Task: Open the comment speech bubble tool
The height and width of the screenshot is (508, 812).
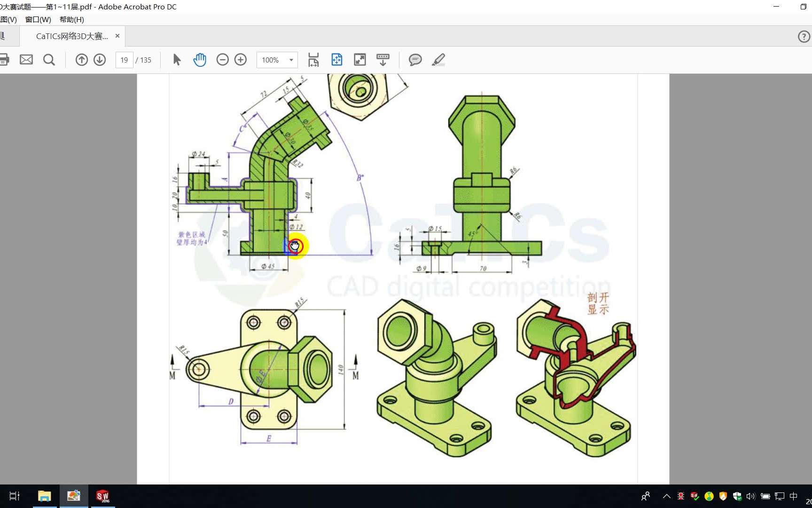Action: click(414, 60)
